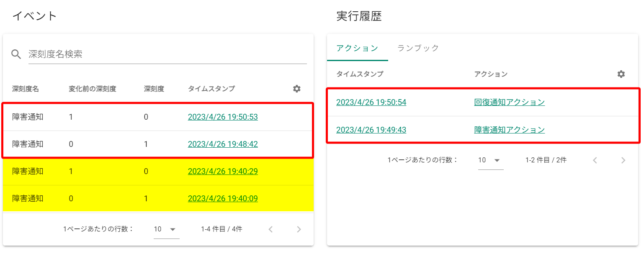This screenshot has width=644, height=254.
Task: Switch to the ランブック tab
Action: (418, 48)
